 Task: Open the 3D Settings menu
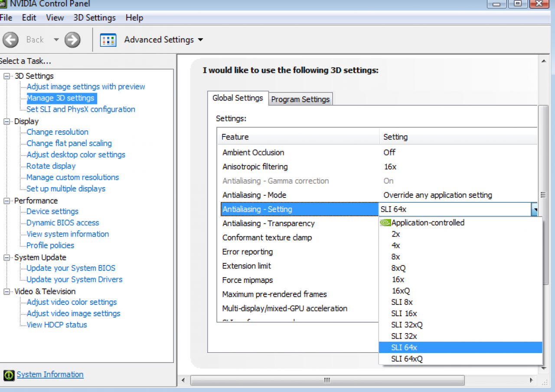95,18
